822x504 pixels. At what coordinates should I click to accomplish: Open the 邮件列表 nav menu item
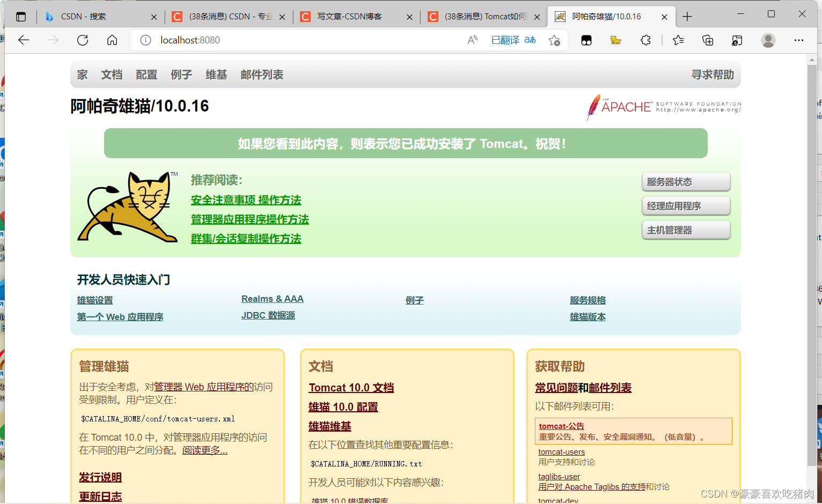[262, 75]
